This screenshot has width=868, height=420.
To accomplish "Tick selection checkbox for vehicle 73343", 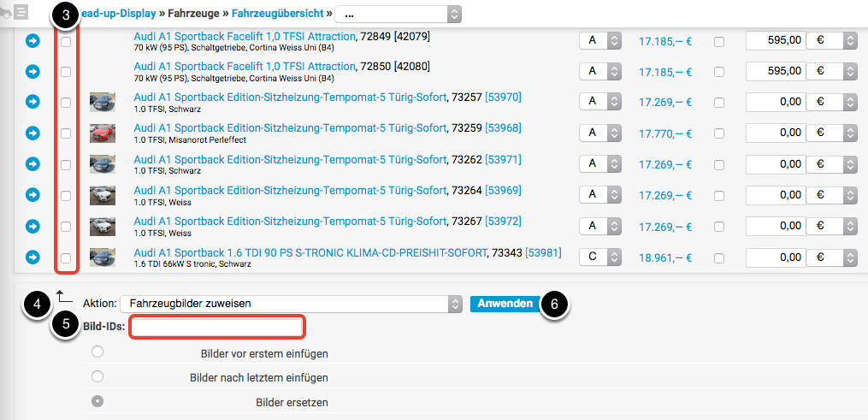I will [x=66, y=257].
